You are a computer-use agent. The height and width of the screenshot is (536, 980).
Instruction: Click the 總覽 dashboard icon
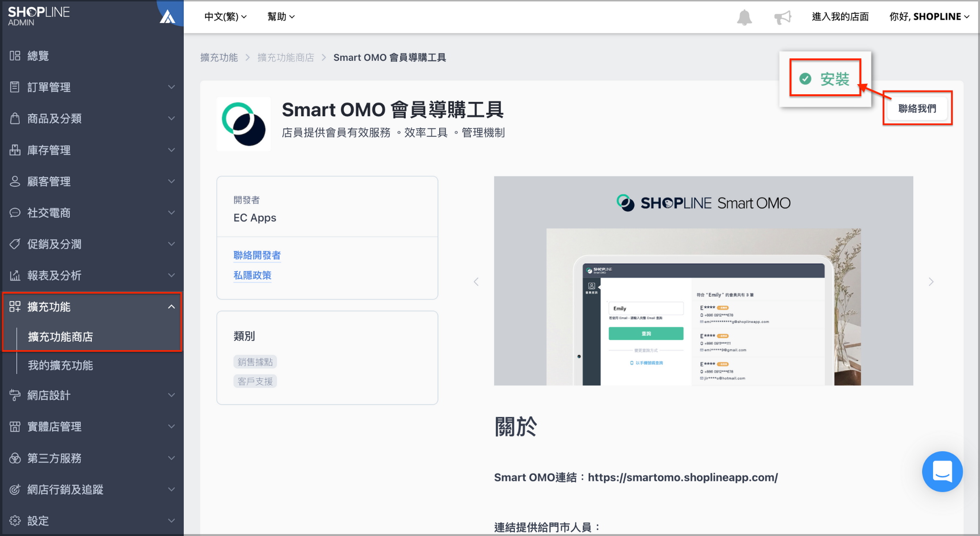(x=15, y=56)
